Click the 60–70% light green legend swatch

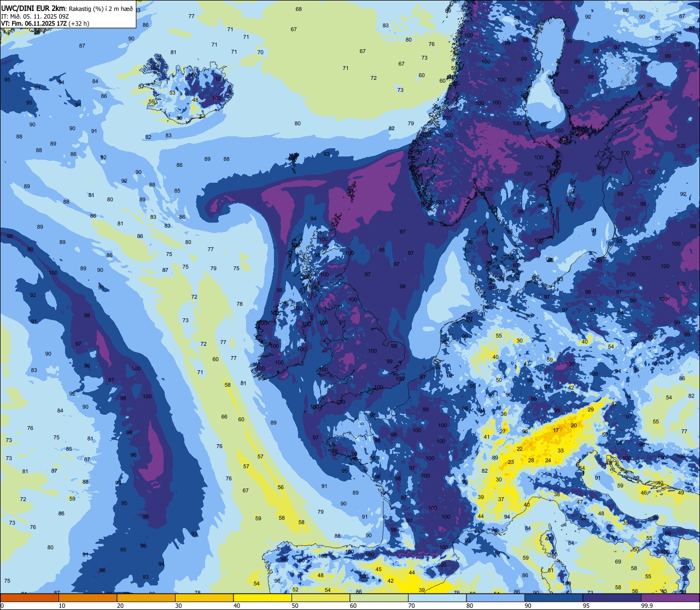pos(379,597)
